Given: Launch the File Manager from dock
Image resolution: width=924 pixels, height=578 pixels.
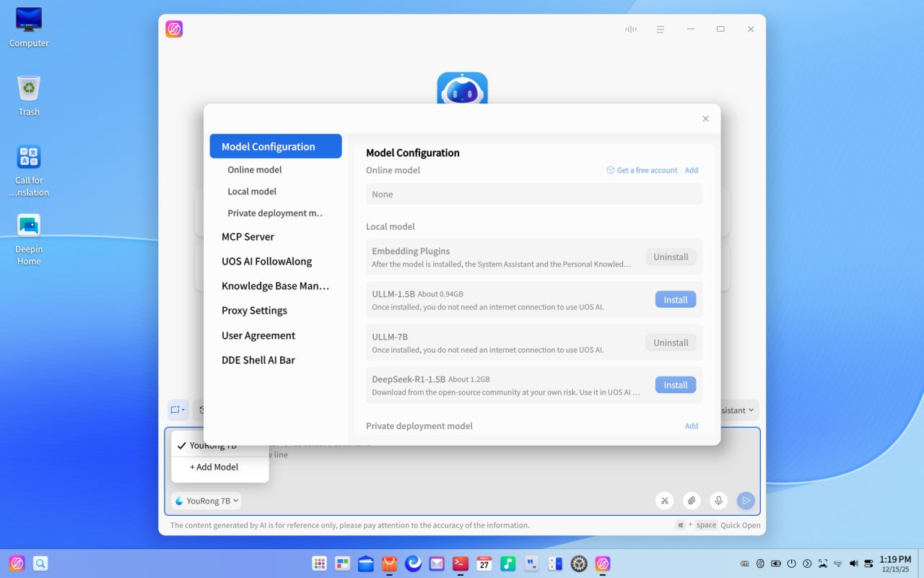Looking at the screenshot, I should (x=366, y=564).
